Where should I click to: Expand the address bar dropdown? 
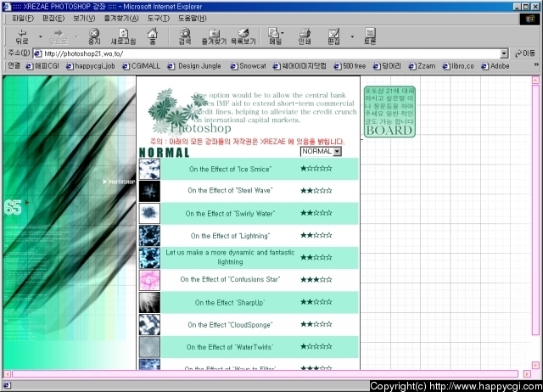[x=504, y=53]
